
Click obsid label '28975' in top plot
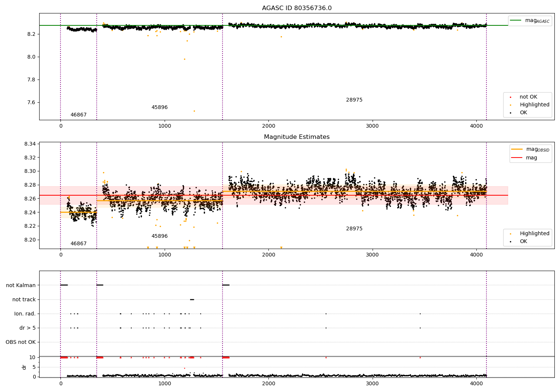point(354,100)
